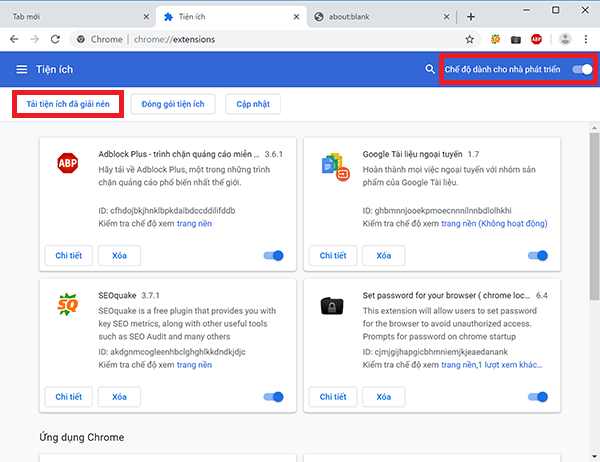Open Chi tiết for SEOquake

[x=68, y=397]
